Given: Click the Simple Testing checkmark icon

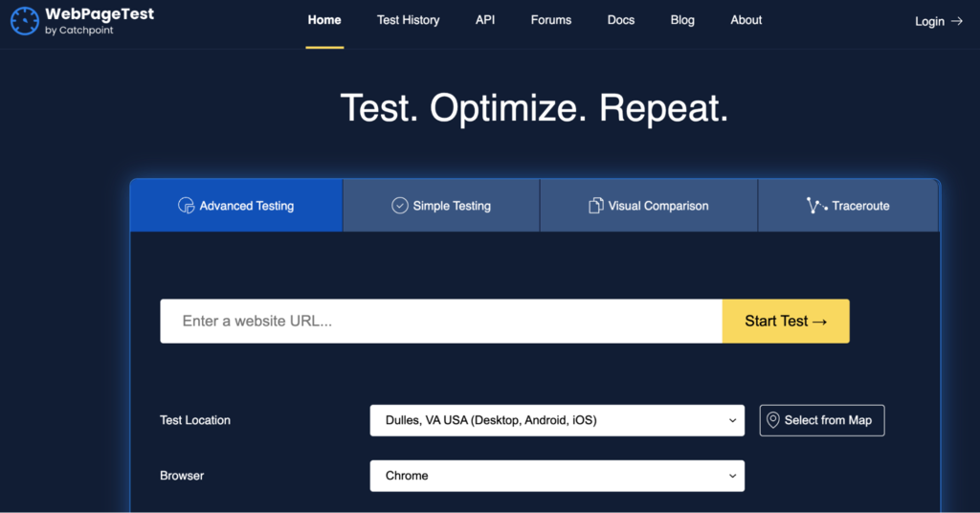Looking at the screenshot, I should [x=399, y=206].
